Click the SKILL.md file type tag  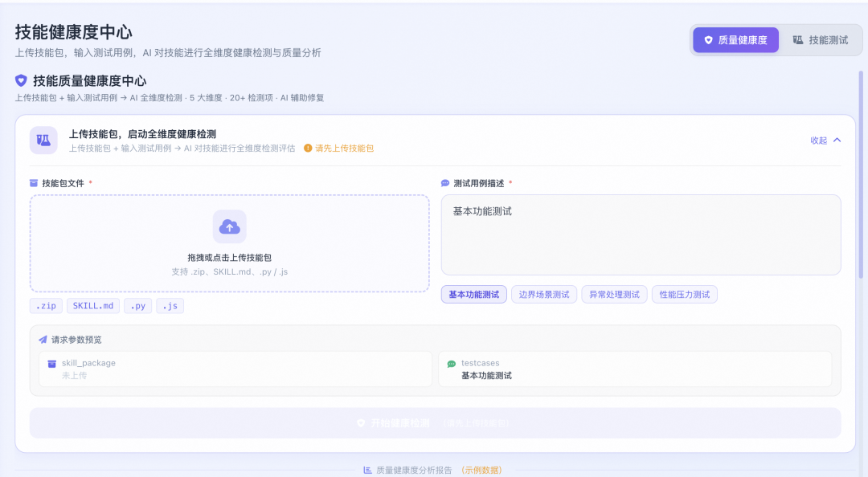pos(93,306)
